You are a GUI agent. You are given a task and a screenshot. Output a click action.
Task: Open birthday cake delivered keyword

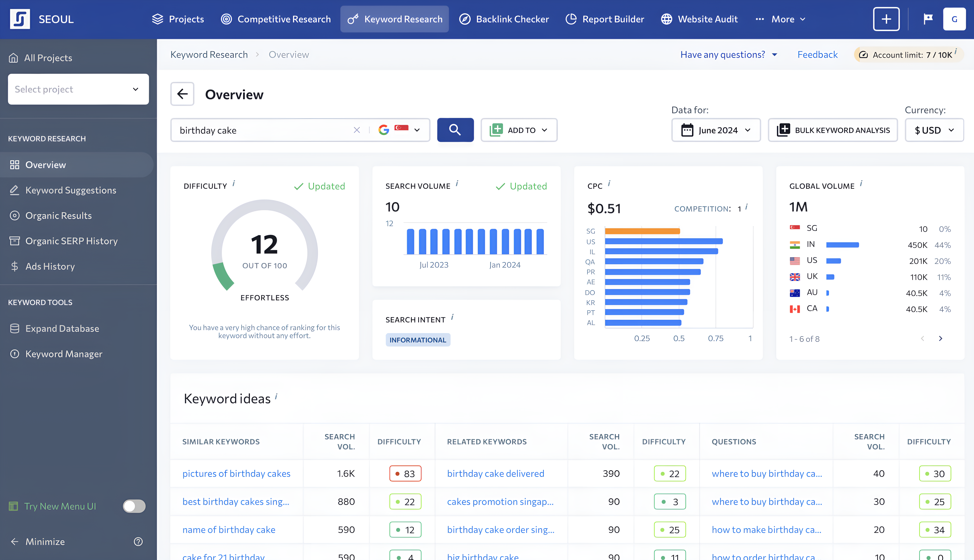coord(496,474)
